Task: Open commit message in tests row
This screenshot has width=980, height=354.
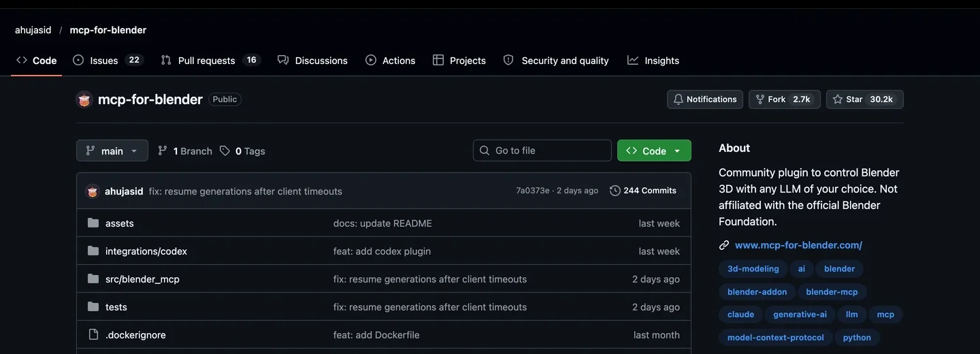Action: click(x=430, y=307)
